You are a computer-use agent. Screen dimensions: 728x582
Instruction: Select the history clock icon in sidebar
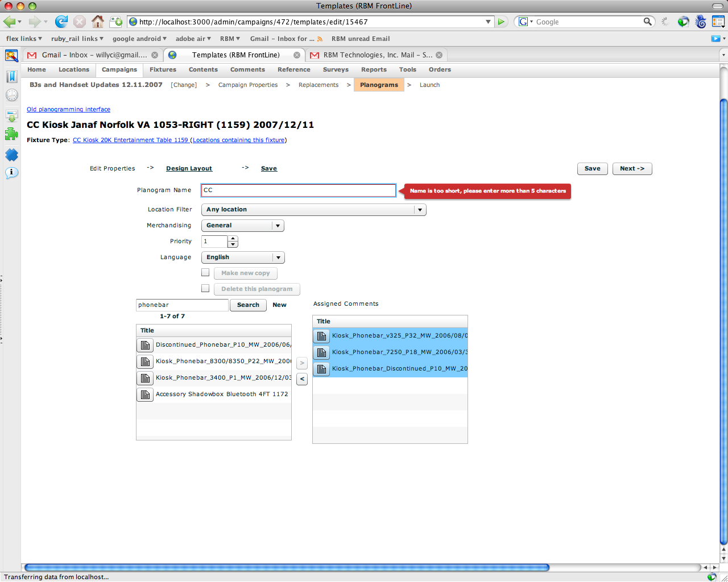[11, 95]
